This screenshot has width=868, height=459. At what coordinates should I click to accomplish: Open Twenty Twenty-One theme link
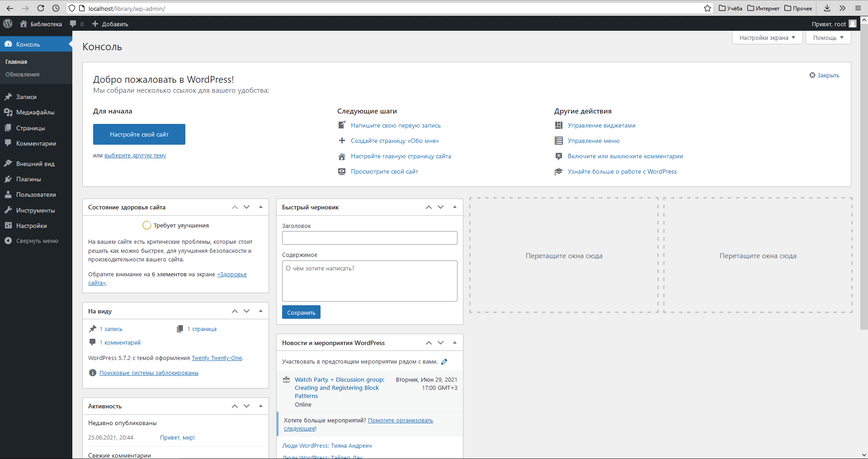217,358
